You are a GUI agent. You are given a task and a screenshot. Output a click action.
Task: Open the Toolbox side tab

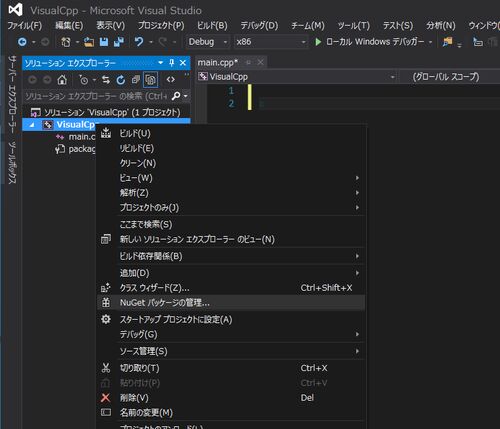(x=12, y=162)
